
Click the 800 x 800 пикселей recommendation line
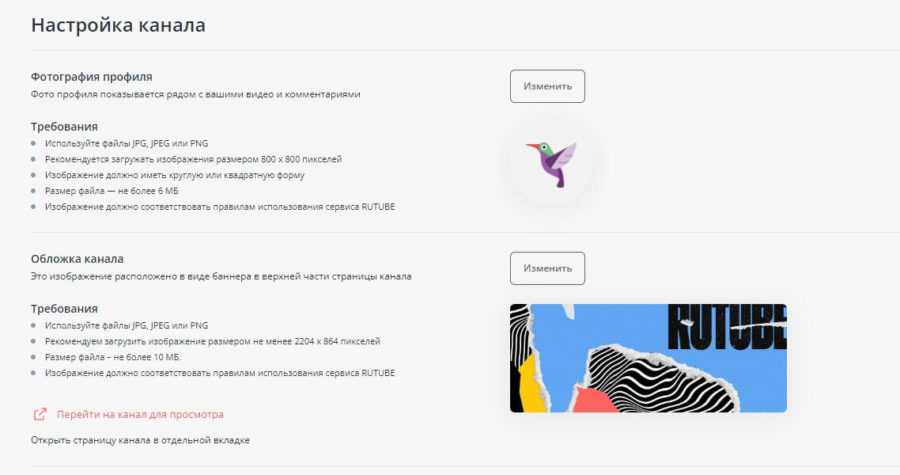click(x=193, y=159)
